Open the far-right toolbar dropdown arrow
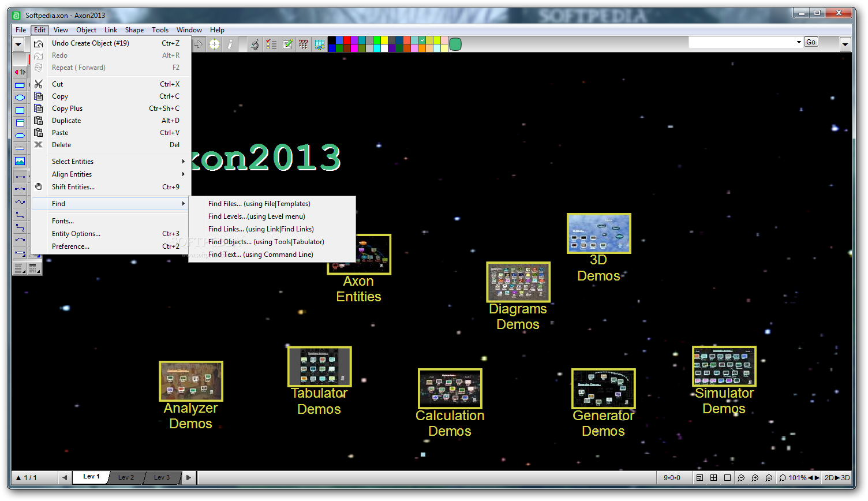Viewport: 868px width, 501px height. pyautogui.click(x=845, y=44)
